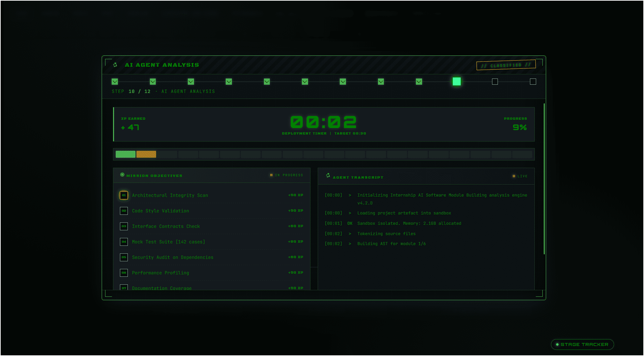Select the 04 badge for Mock Test Suite
Image resolution: width=644 pixels, height=356 pixels.
pos(124,242)
